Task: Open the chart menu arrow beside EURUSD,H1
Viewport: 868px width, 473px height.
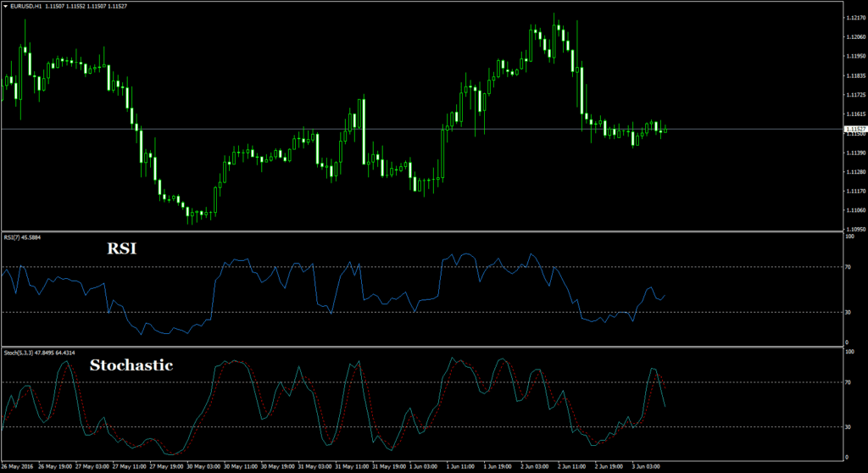Action: tap(6, 6)
